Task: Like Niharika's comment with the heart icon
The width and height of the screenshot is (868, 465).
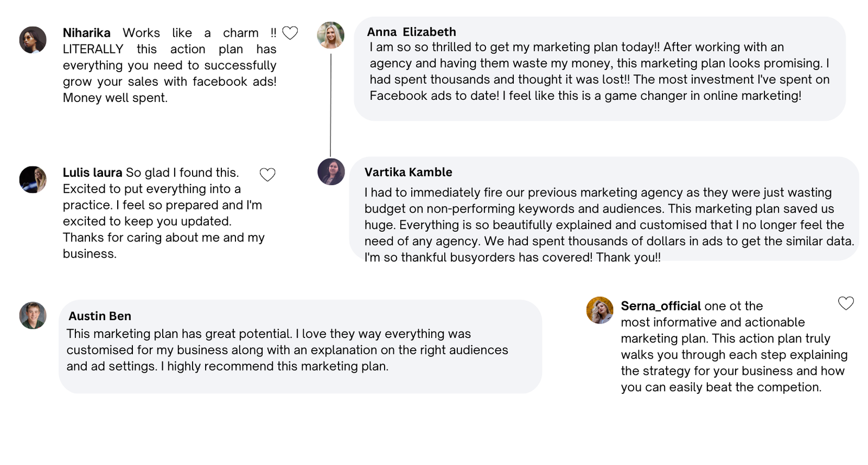Action: [290, 33]
